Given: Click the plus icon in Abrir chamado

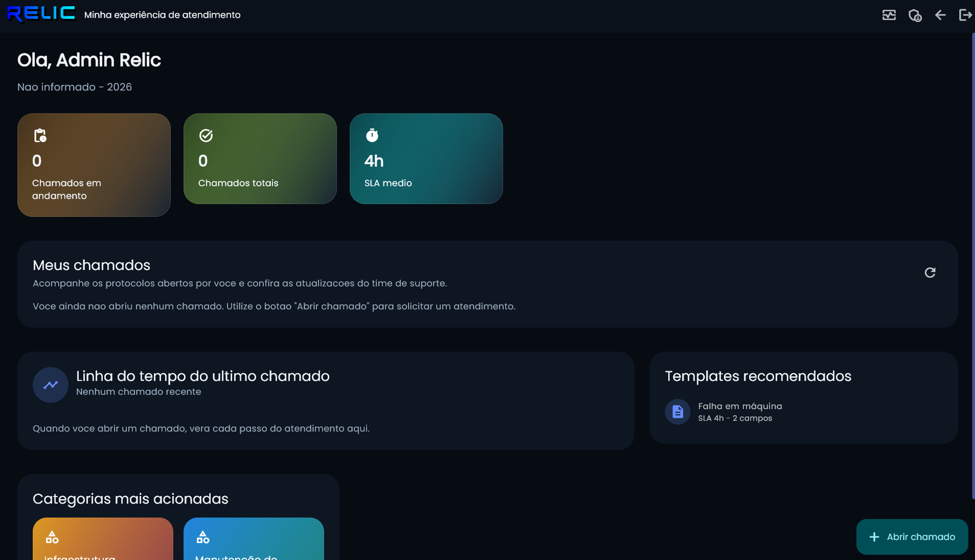Looking at the screenshot, I should coord(874,537).
